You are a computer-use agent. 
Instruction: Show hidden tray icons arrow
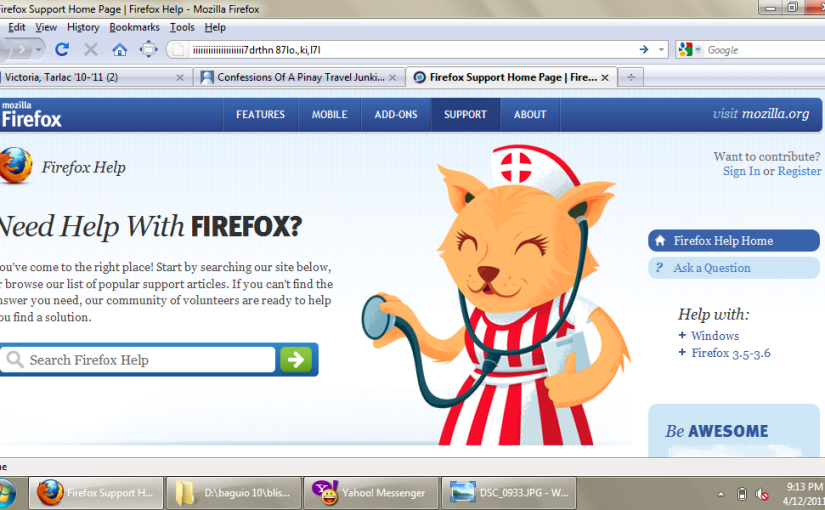coord(721,494)
